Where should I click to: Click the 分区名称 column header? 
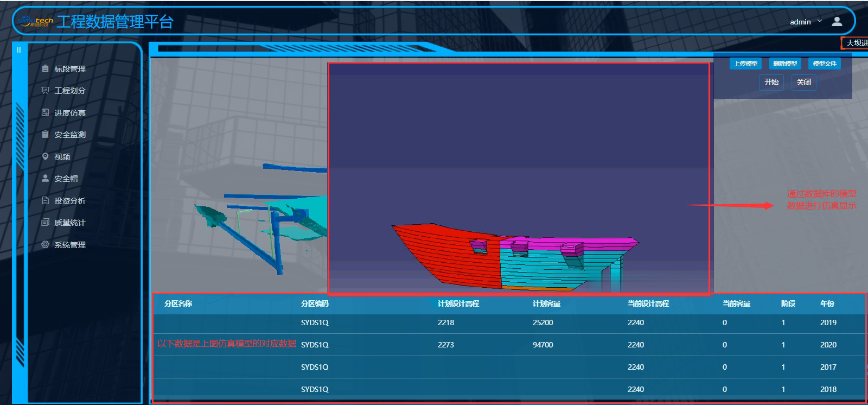click(178, 303)
